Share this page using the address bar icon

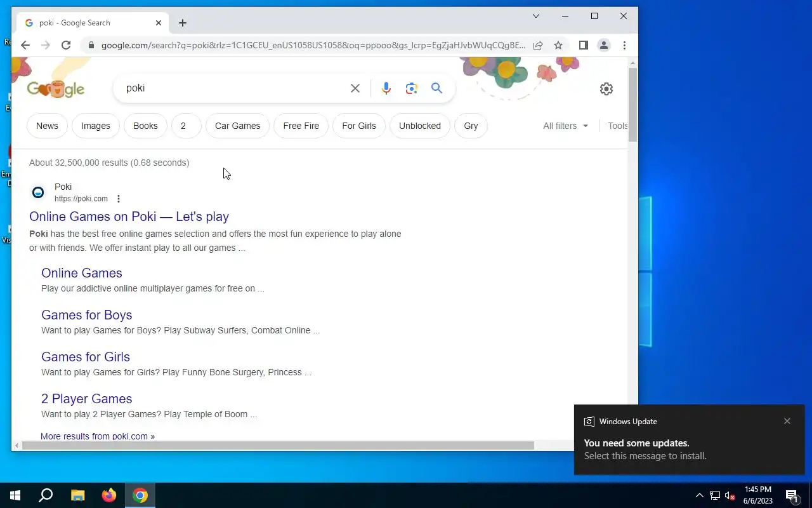[x=538, y=45]
